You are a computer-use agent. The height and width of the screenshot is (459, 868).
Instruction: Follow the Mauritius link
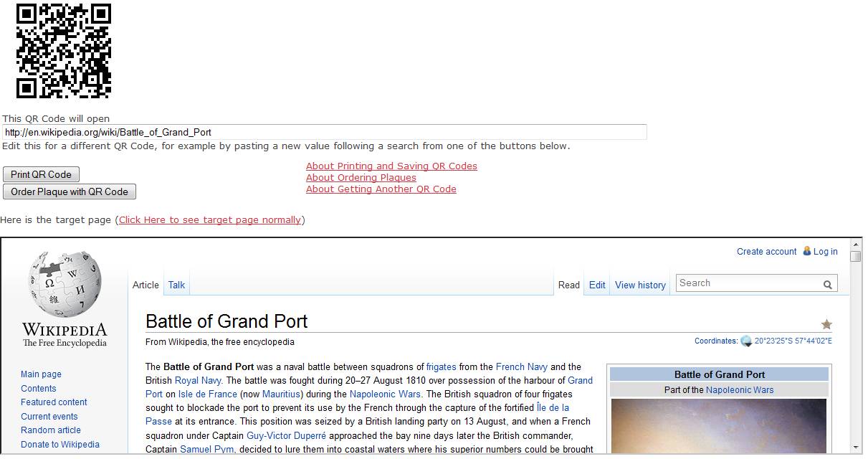pos(280,394)
